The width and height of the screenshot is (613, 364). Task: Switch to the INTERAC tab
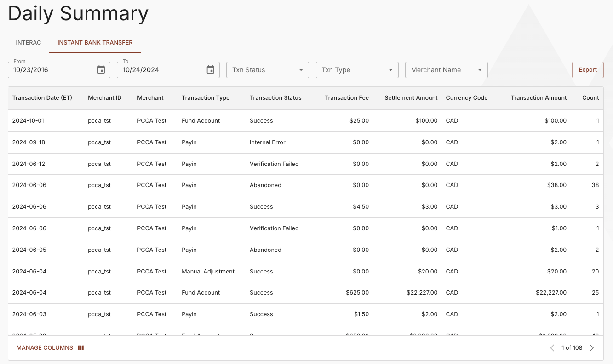point(28,42)
